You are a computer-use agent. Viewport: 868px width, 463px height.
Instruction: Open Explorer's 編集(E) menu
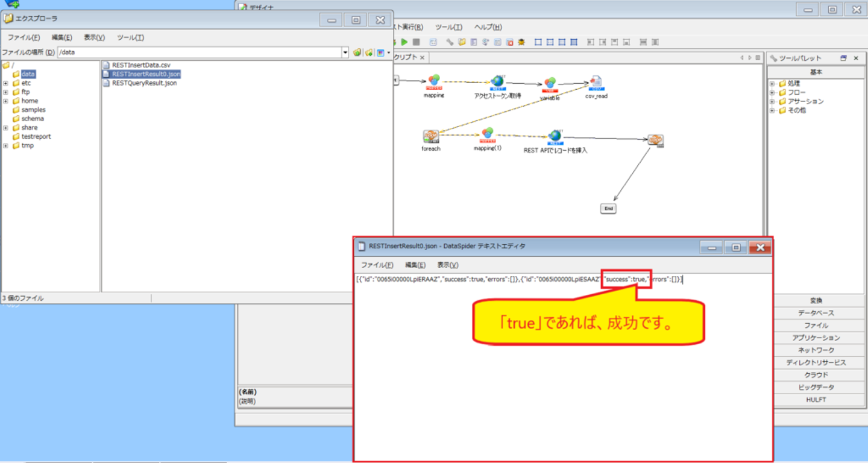pyautogui.click(x=61, y=37)
